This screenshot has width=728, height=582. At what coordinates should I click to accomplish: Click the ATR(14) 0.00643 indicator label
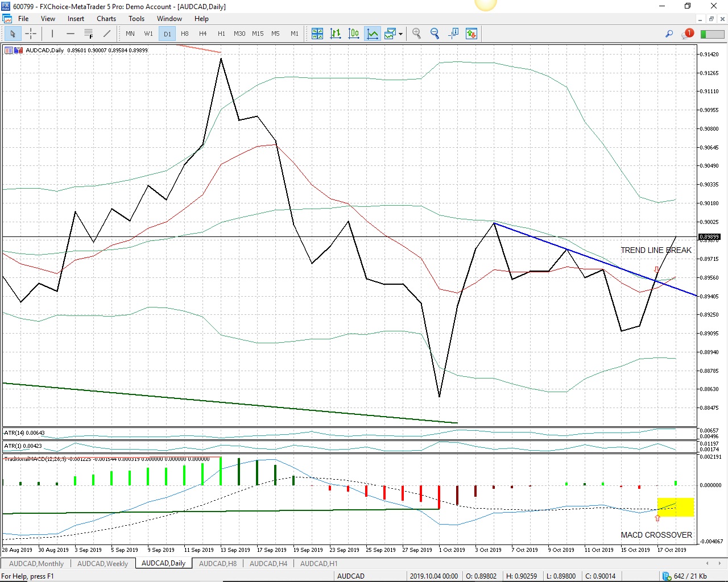coord(24,433)
